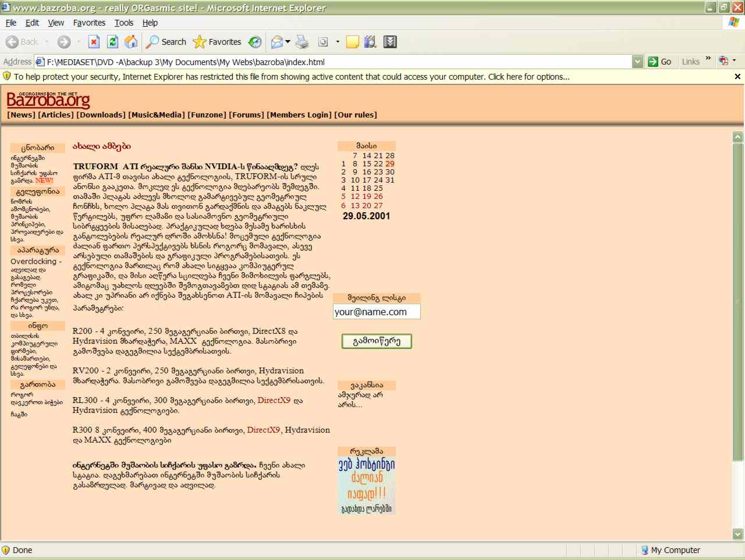Screen dimensions: 745x560
Task: Open the PDF toolbar dropdown arrow
Action: point(734,60)
